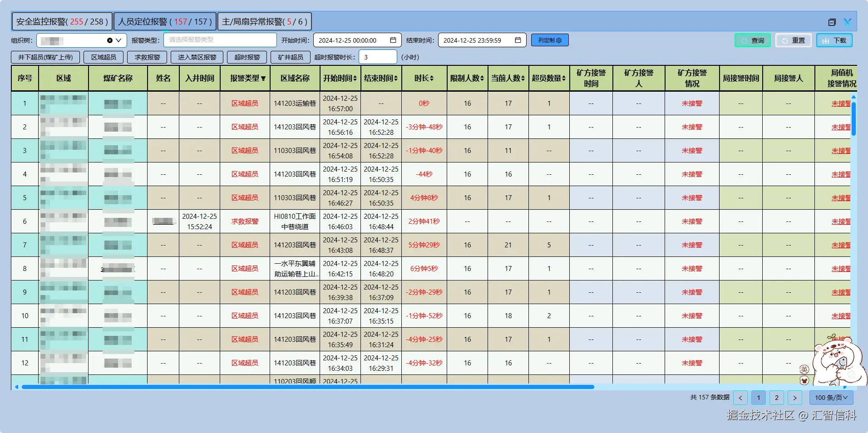The height and width of the screenshot is (433, 868).
Task: Open the 未接警 link in row 1's 局值机接警情况
Action: [x=841, y=103]
